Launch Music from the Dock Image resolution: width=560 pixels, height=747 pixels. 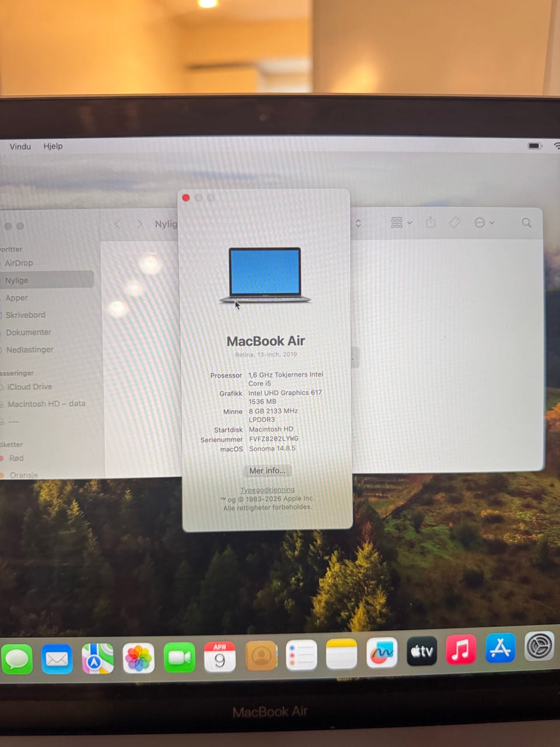(461, 649)
